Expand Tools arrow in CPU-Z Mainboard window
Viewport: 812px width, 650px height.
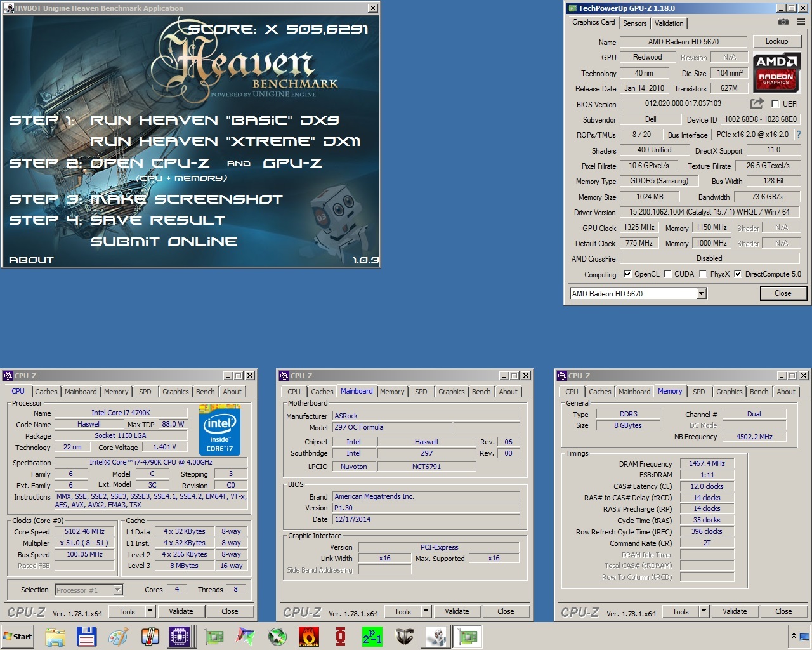pyautogui.click(x=426, y=611)
